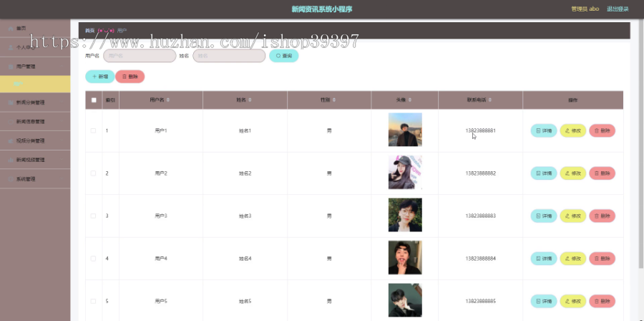This screenshot has width=644, height=321.
Task: Click 修改 for row 用户5
Action: tap(573, 301)
